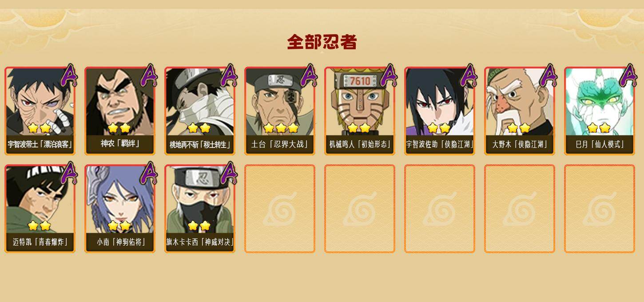This screenshot has width=644, height=302.
Task: Choose the 桃地再不斩「秽土转生」ninja portrait
Action: click(x=200, y=111)
